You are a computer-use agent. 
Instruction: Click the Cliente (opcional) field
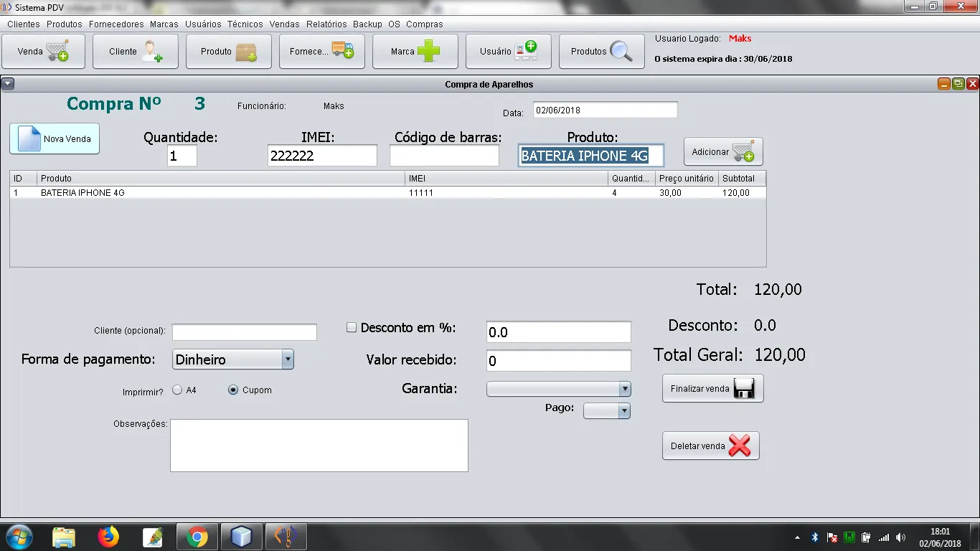click(x=244, y=331)
